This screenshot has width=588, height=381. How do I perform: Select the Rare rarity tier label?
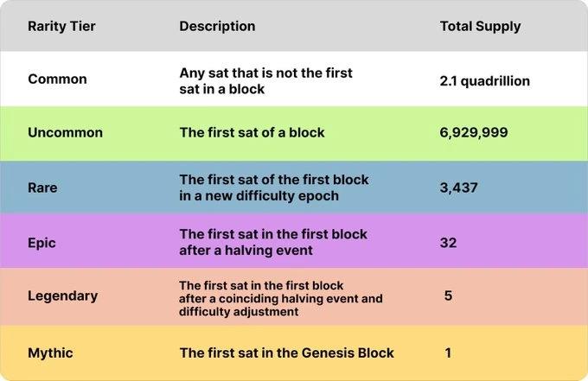[42, 187]
